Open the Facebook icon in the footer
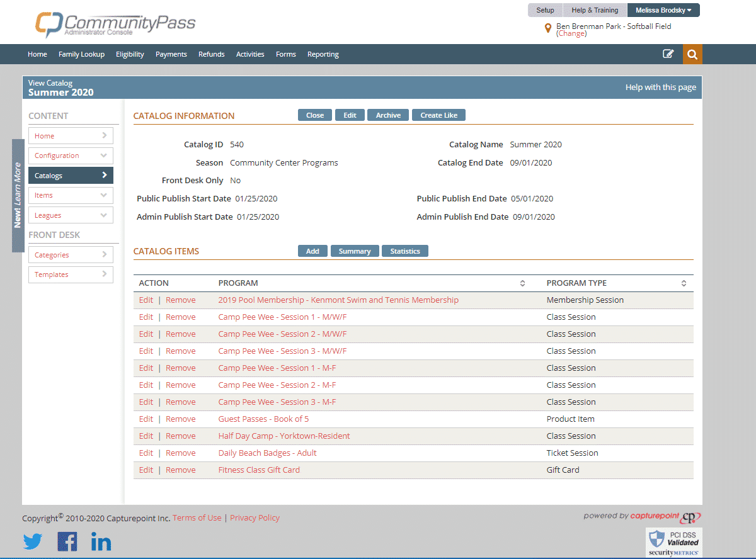756x559 pixels. point(67,541)
